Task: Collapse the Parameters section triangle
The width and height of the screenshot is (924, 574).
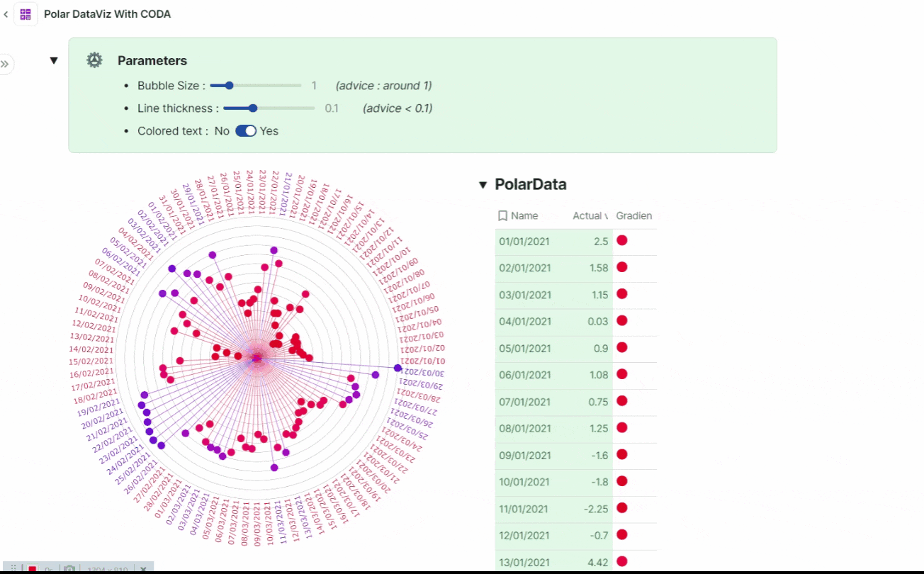Action: click(54, 61)
